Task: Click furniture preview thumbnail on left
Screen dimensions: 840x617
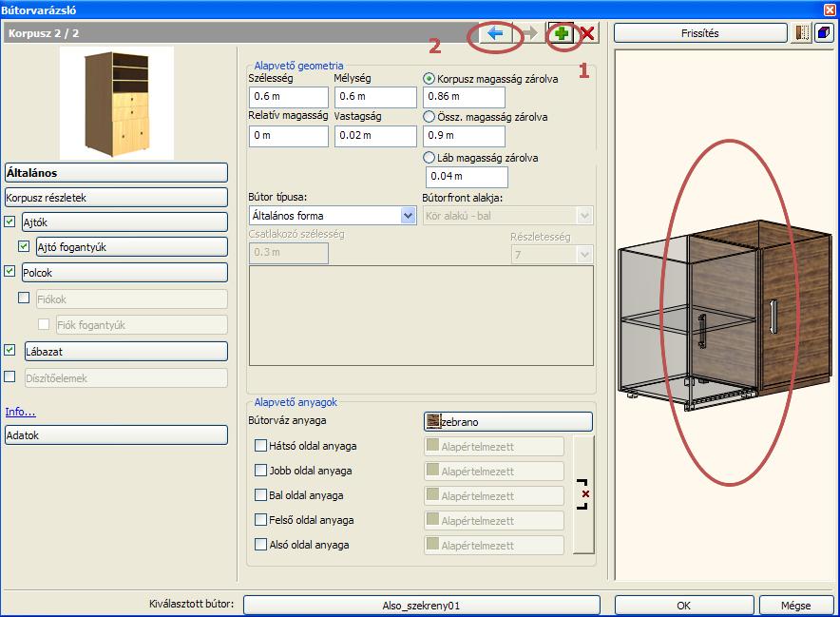Action: click(117, 103)
